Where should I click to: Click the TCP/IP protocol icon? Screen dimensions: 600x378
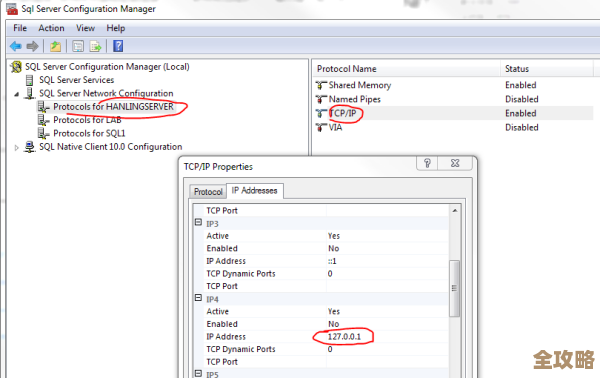coord(321,113)
